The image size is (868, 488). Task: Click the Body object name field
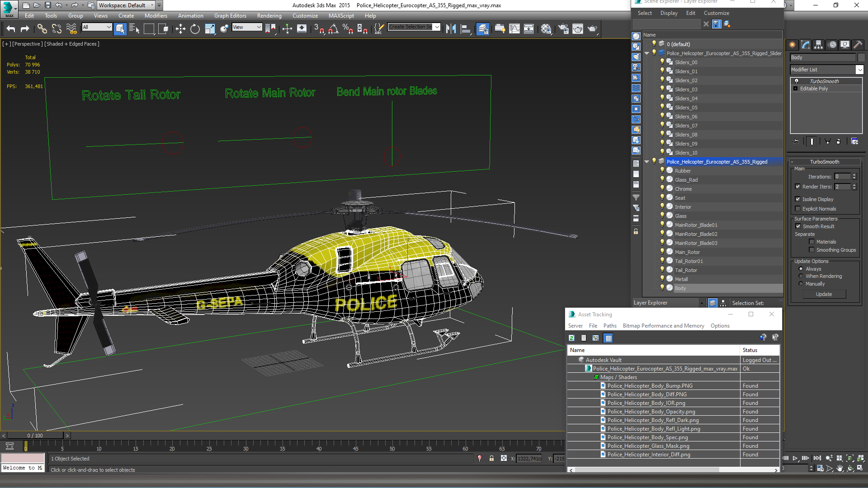coord(823,57)
